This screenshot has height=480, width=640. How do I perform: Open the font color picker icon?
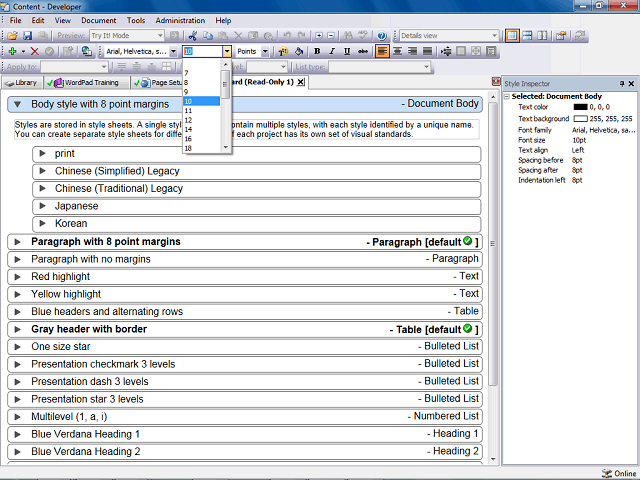(x=283, y=51)
